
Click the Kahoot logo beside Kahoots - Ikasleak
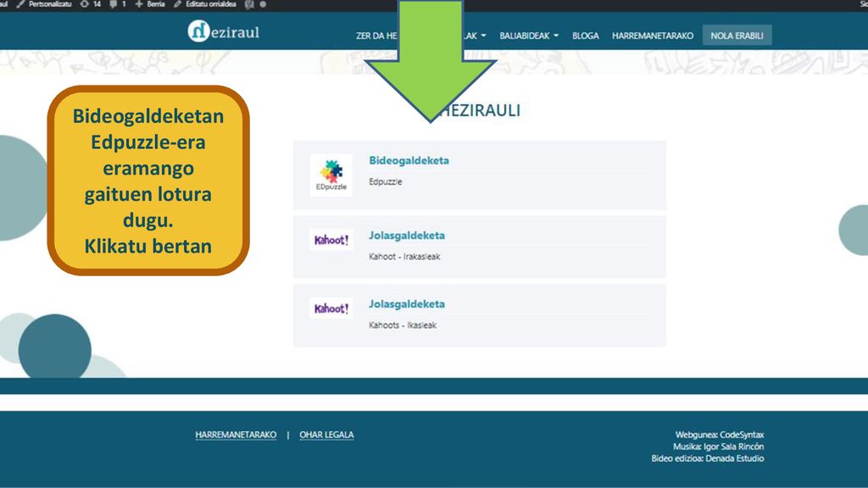click(x=331, y=308)
